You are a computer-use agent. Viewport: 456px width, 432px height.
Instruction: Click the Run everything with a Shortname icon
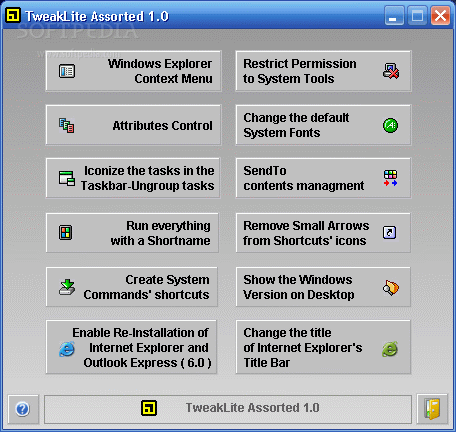[x=66, y=233]
